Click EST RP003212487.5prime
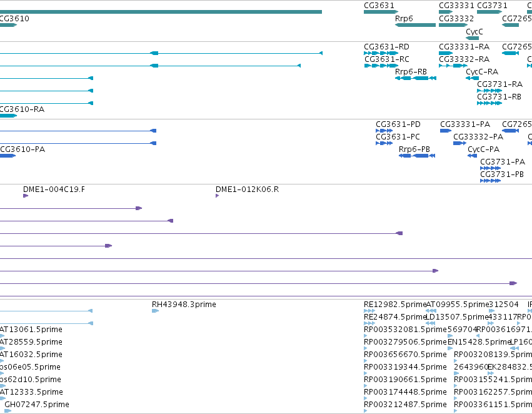 pyautogui.click(x=405, y=405)
